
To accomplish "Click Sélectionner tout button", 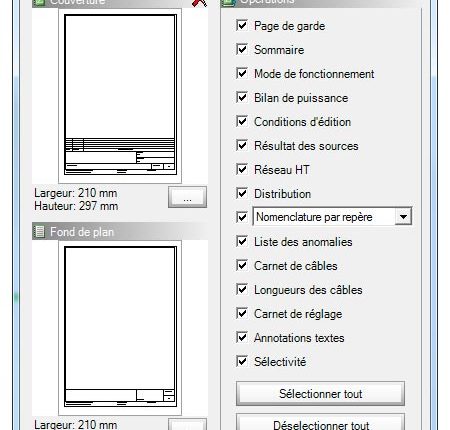I will [x=320, y=394].
